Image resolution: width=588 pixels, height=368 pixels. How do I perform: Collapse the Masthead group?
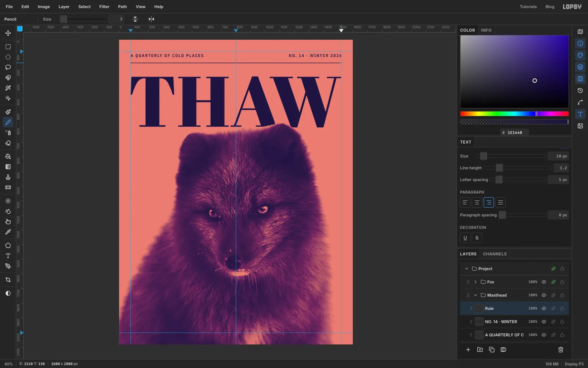476,295
